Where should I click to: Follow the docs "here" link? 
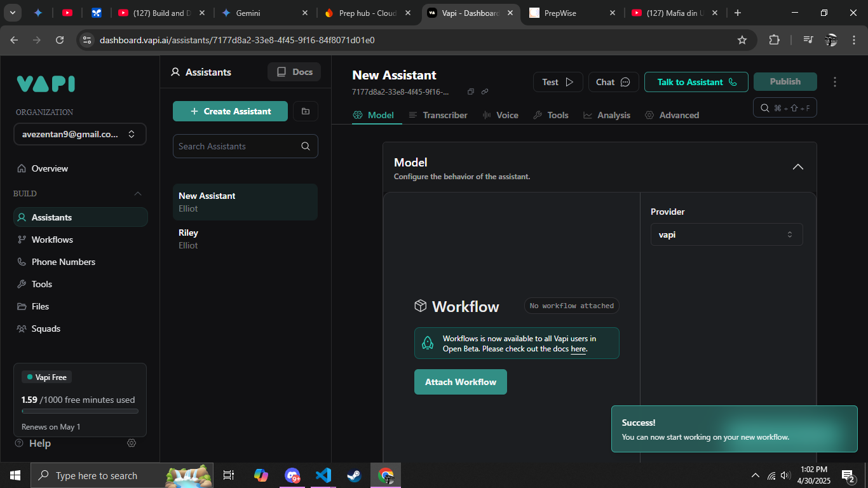(578, 349)
